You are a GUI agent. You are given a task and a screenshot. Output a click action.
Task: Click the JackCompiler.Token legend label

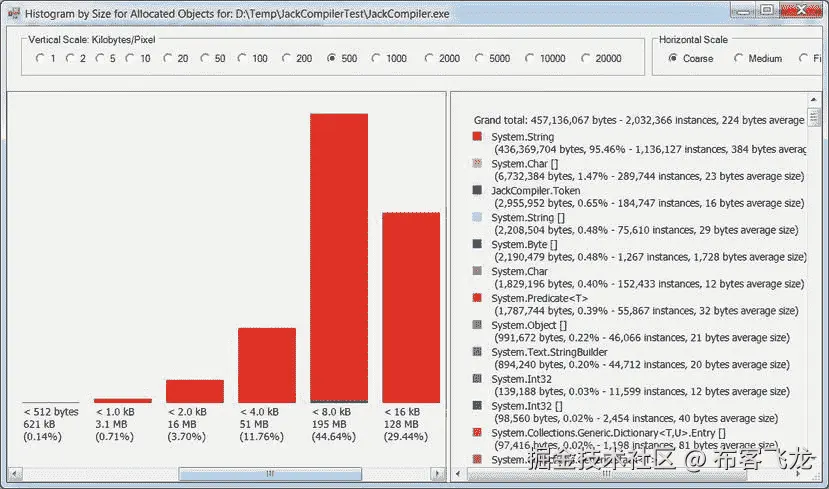click(x=536, y=191)
